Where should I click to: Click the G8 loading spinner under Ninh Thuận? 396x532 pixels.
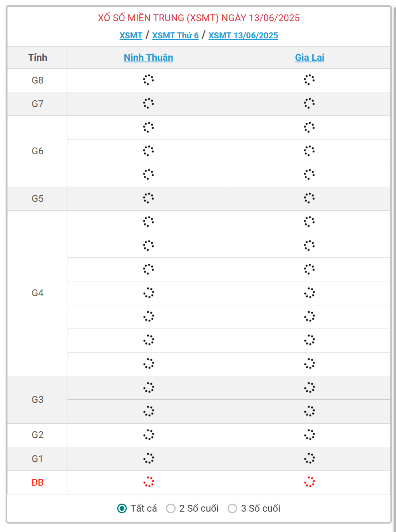[148, 80]
